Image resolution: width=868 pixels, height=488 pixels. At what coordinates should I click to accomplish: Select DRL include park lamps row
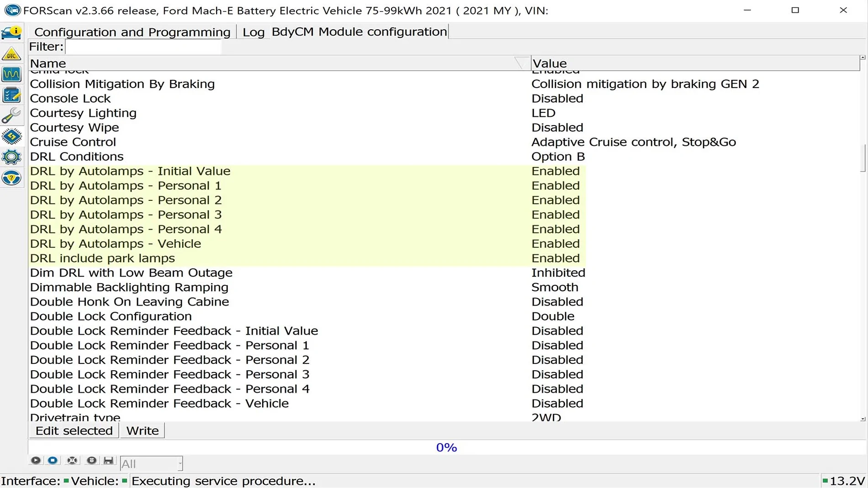click(444, 258)
